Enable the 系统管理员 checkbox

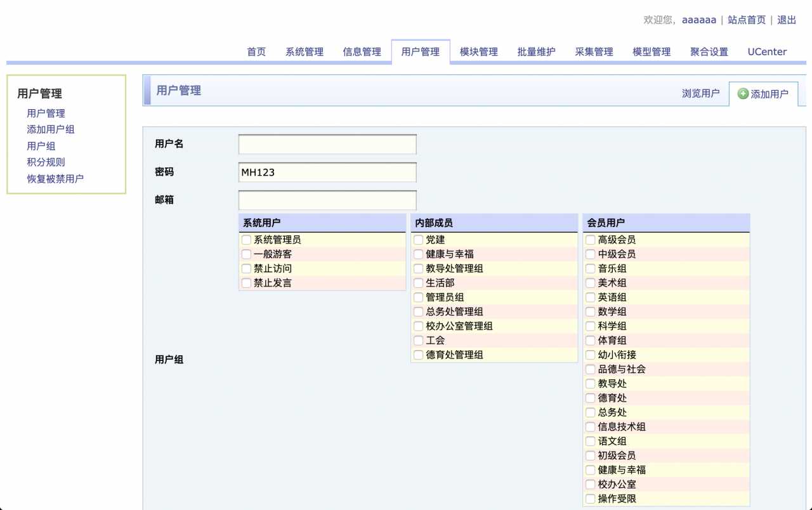(246, 240)
